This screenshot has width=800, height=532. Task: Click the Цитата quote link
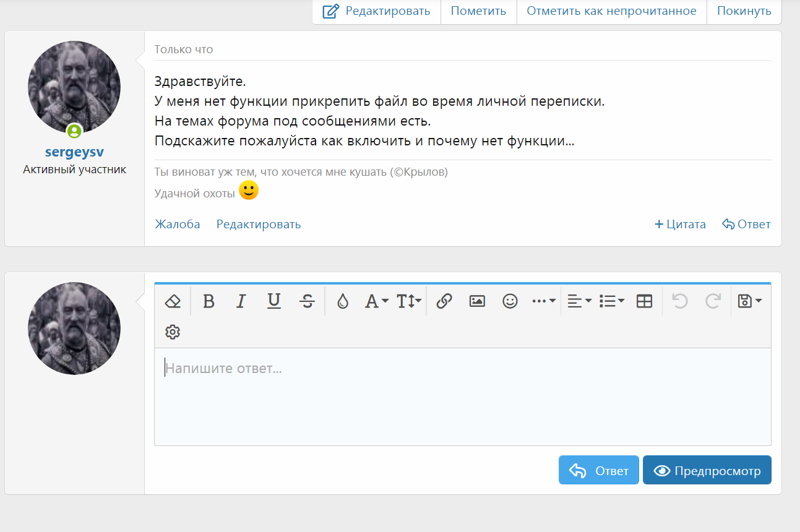click(x=680, y=225)
